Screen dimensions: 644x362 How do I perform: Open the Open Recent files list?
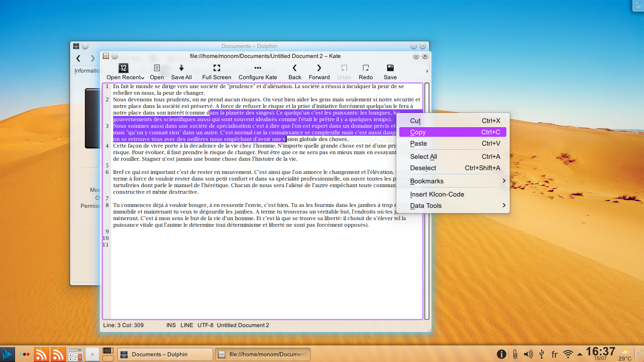125,72
